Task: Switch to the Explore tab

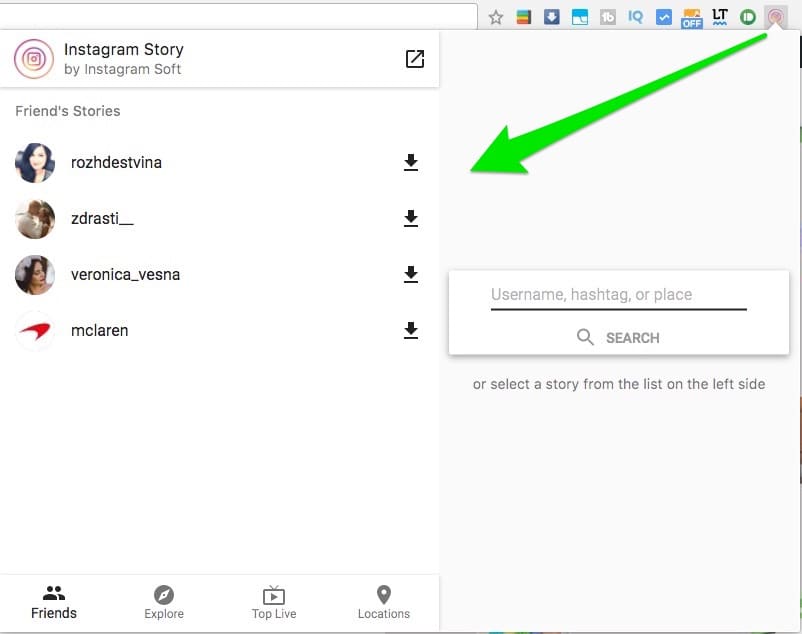Action: (x=164, y=602)
